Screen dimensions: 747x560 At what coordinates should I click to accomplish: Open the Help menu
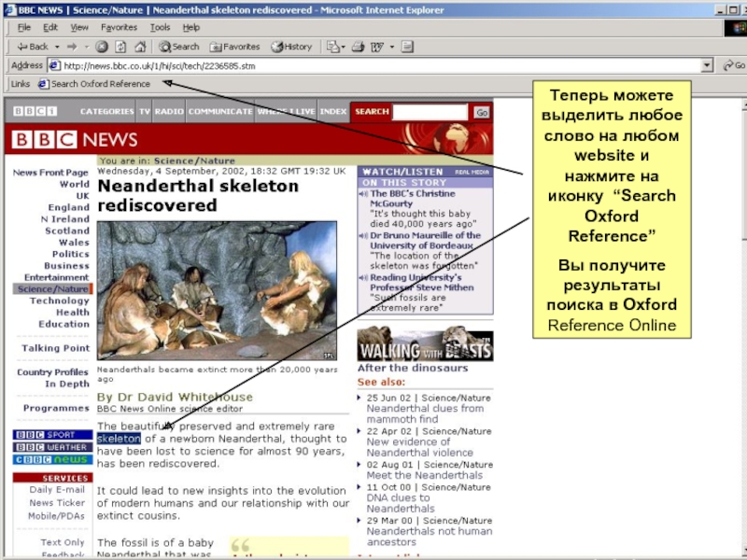click(x=191, y=28)
